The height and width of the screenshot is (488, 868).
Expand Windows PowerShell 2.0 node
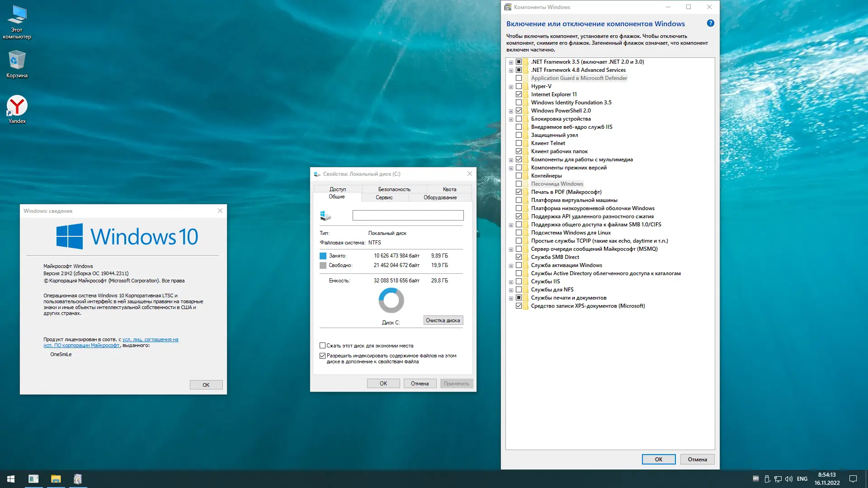(x=511, y=111)
